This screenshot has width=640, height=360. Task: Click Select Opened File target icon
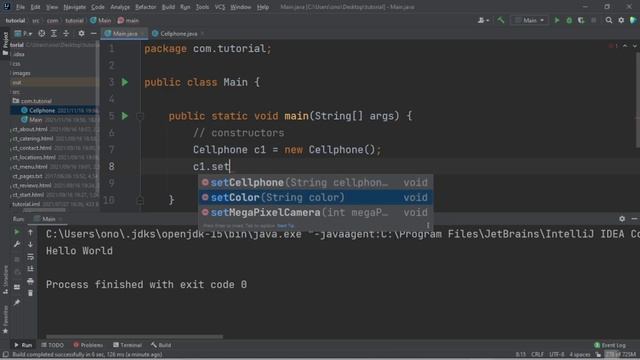42,33
